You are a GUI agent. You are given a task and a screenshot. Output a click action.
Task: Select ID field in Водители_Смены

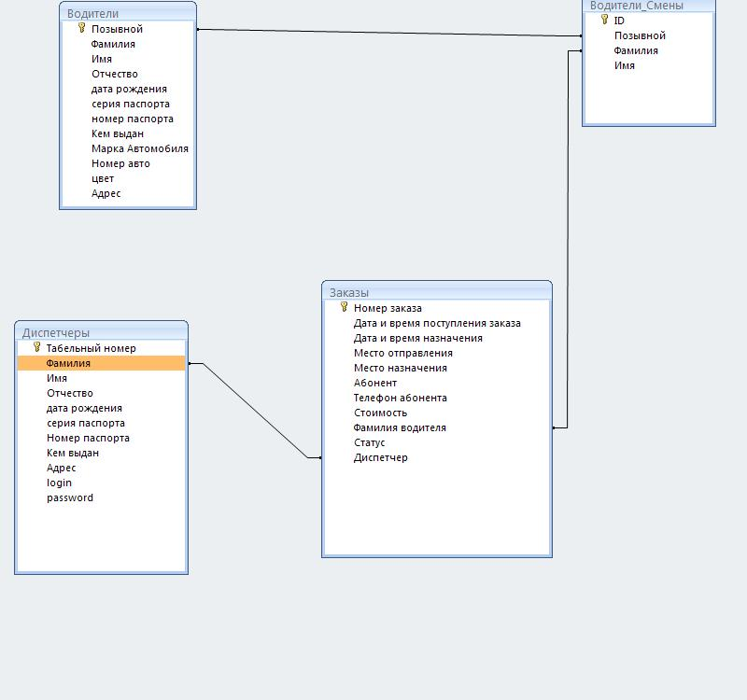[x=619, y=21]
